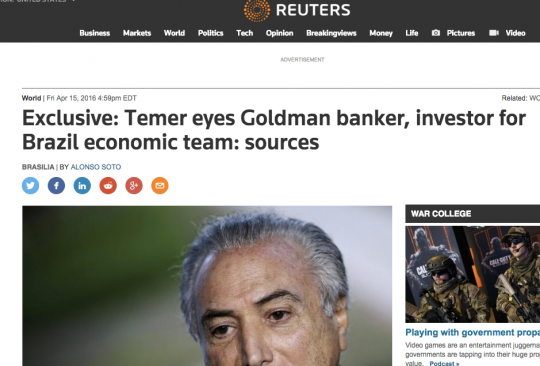Screen dimensions: 540x366
Task: Share the article on LinkedIn
Action: pos(82,186)
